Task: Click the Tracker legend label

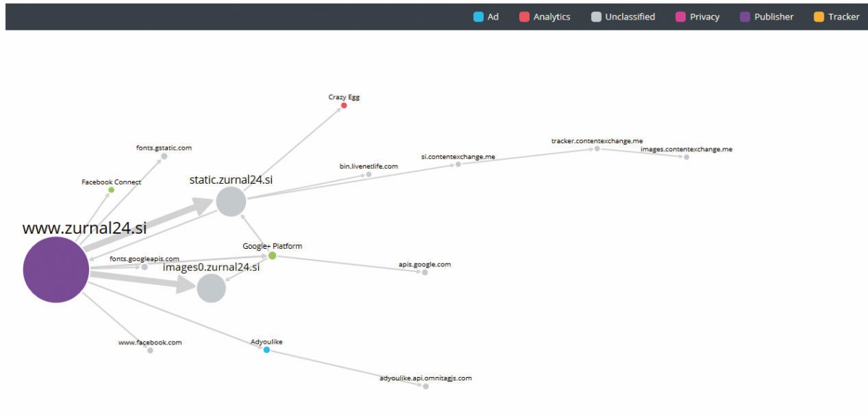Action: (844, 17)
